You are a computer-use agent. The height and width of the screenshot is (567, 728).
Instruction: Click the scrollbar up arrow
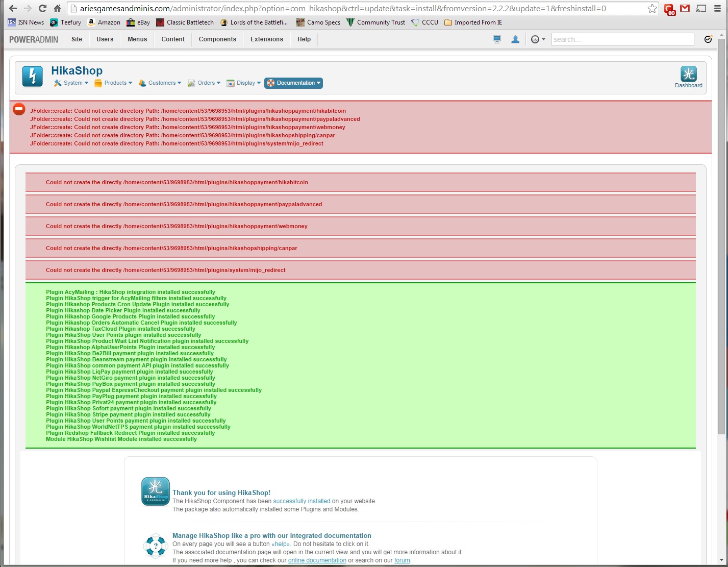(x=721, y=36)
